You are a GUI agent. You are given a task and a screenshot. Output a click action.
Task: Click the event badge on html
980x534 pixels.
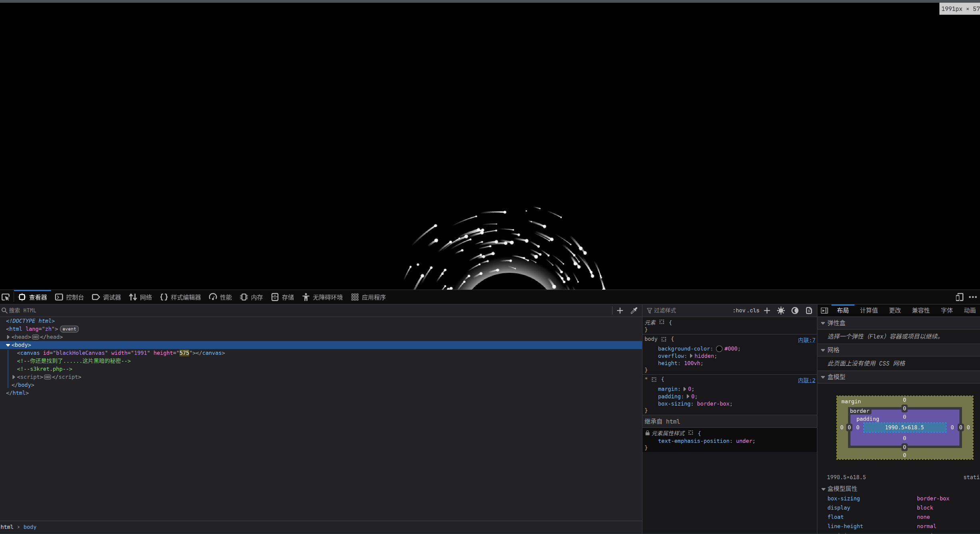pyautogui.click(x=69, y=329)
